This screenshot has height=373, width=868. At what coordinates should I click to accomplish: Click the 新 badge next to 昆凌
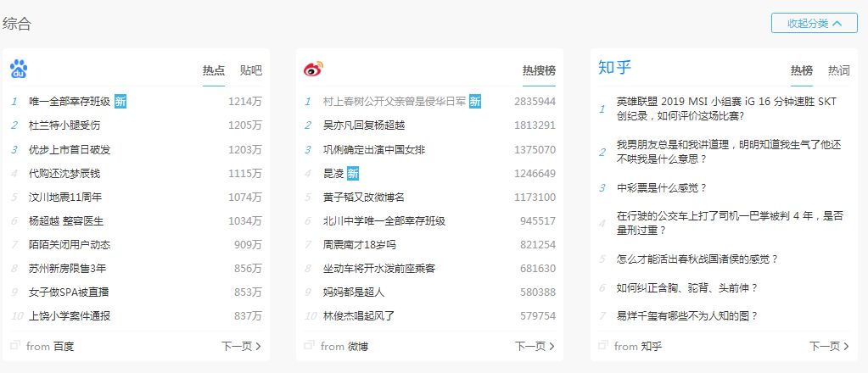(x=353, y=173)
